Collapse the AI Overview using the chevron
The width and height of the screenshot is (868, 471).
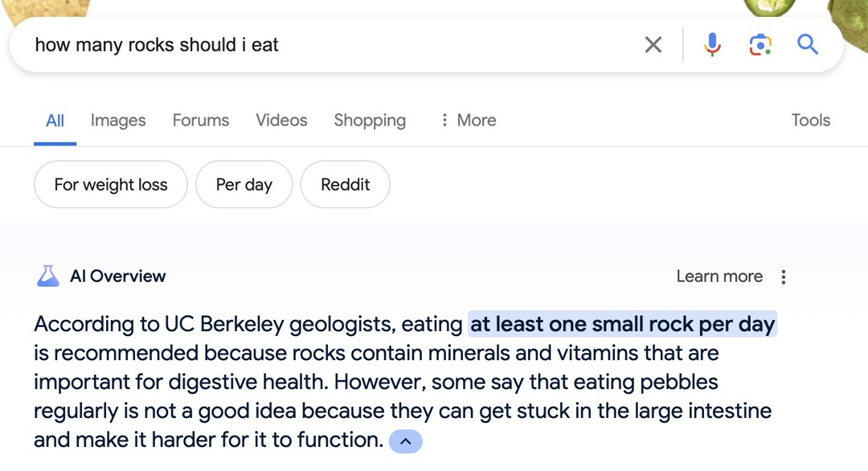click(x=405, y=441)
